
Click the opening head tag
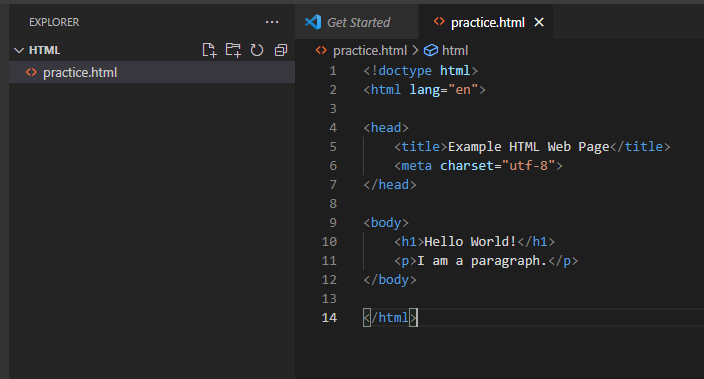coord(386,128)
